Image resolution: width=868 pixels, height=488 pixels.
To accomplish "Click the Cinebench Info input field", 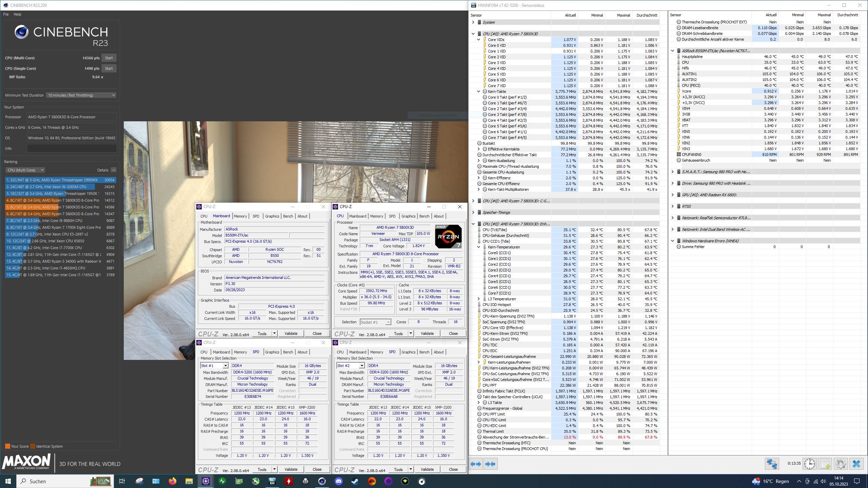I will pos(72,148).
